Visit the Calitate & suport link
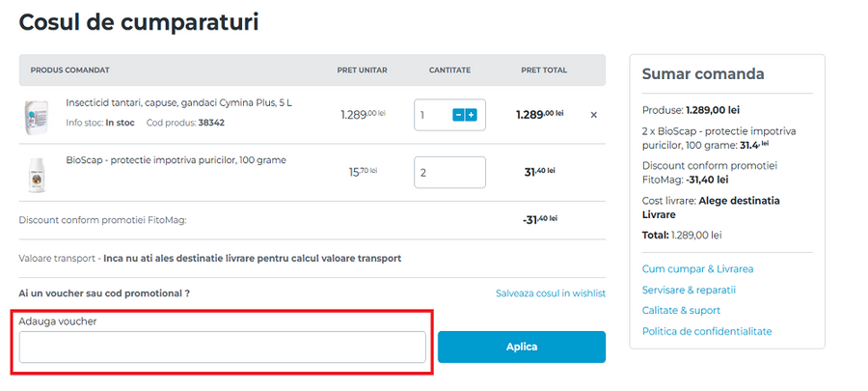868x391 pixels. click(681, 311)
